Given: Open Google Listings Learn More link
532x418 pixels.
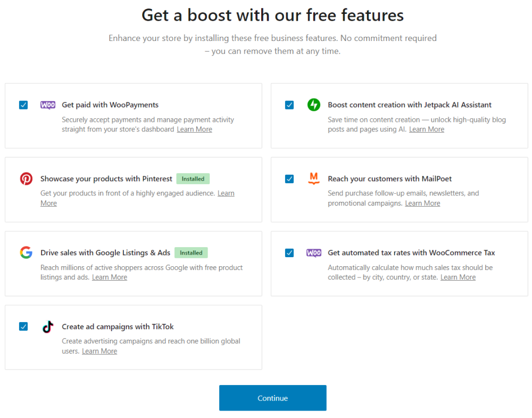Looking at the screenshot, I should [110, 277].
